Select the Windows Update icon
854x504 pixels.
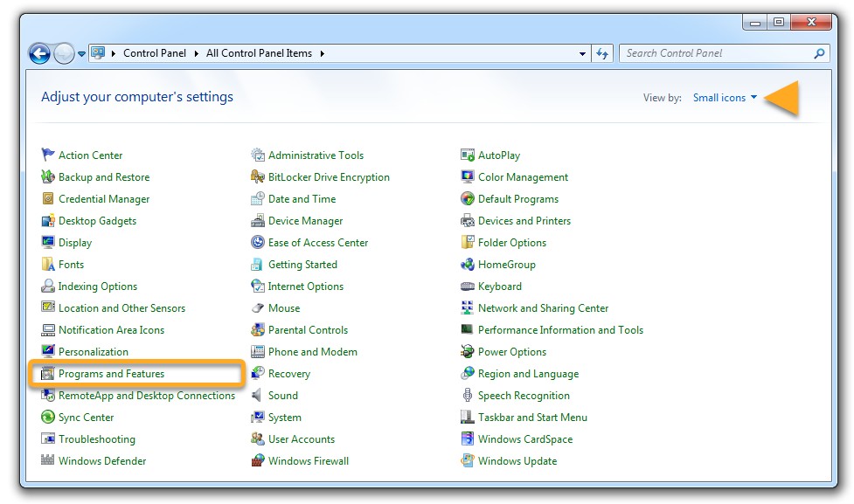468,461
